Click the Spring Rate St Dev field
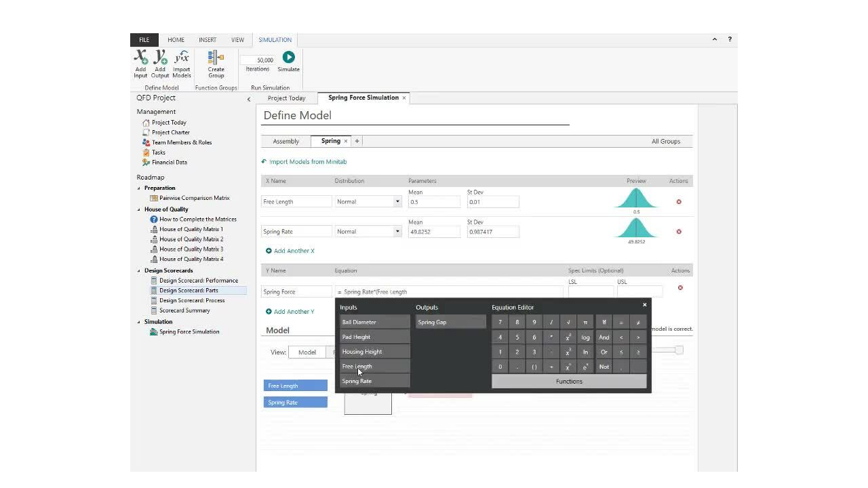 [x=493, y=231]
